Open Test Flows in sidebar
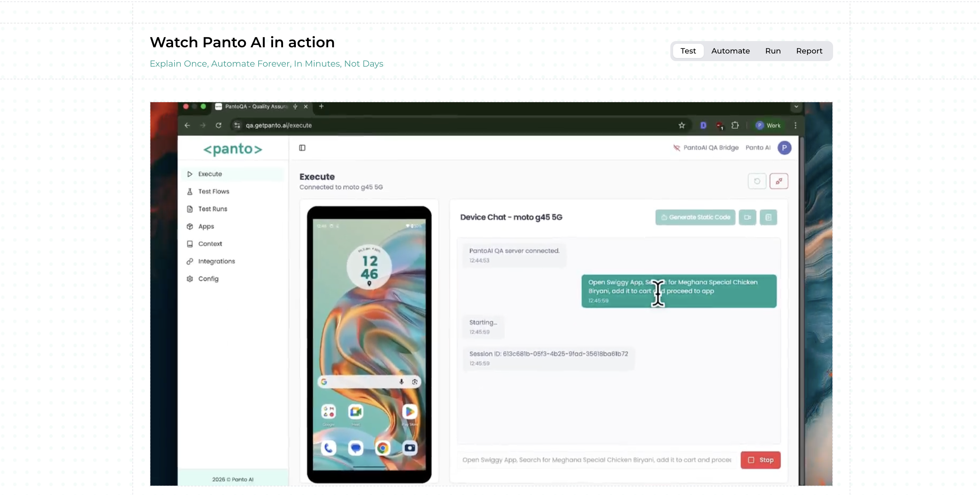The image size is (980, 495). pos(213,192)
